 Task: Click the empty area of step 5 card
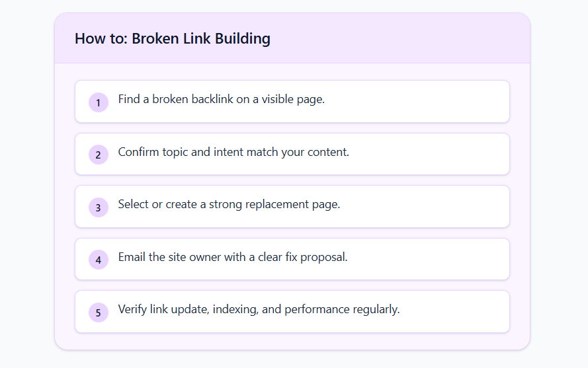[x=454, y=311]
